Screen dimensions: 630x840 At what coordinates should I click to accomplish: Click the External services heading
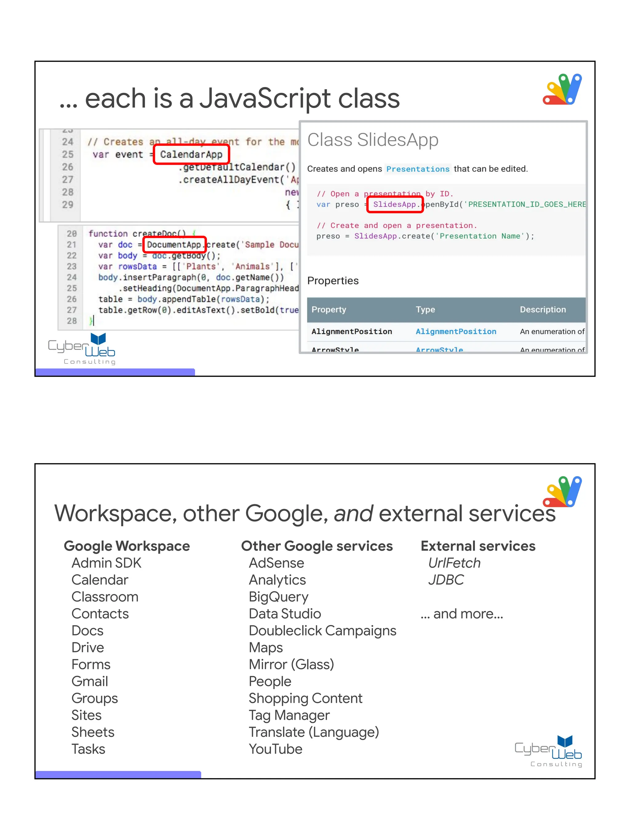coord(478,546)
